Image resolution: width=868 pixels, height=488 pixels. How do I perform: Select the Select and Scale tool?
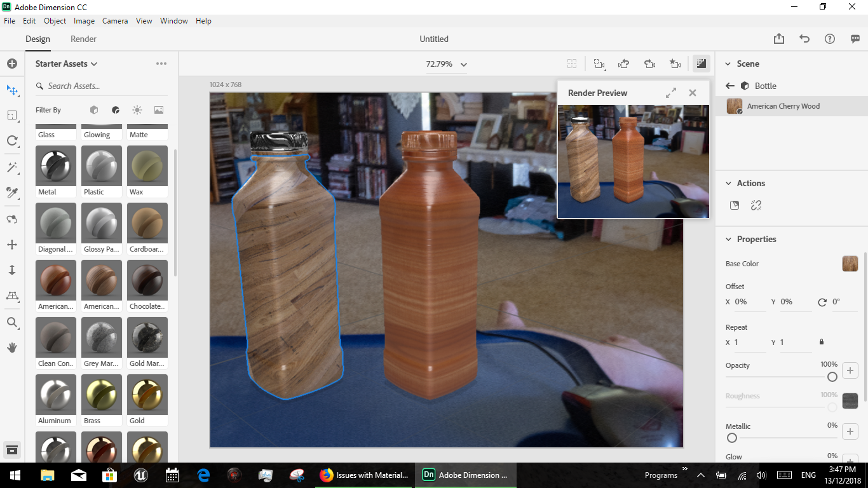pos(12,115)
